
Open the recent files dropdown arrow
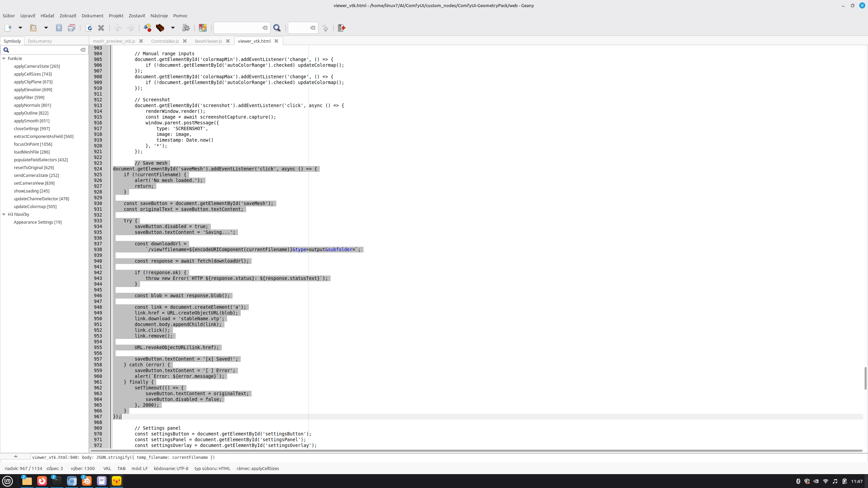(46, 28)
